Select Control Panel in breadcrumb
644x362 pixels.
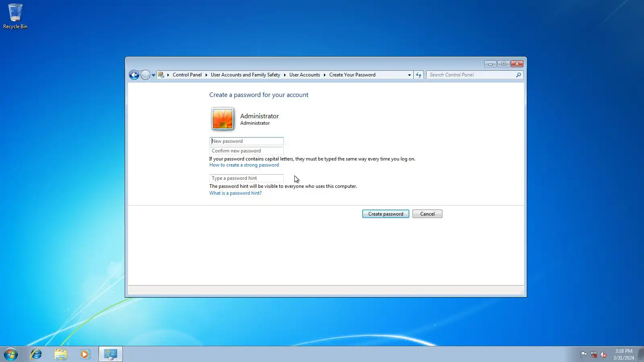[187, 75]
